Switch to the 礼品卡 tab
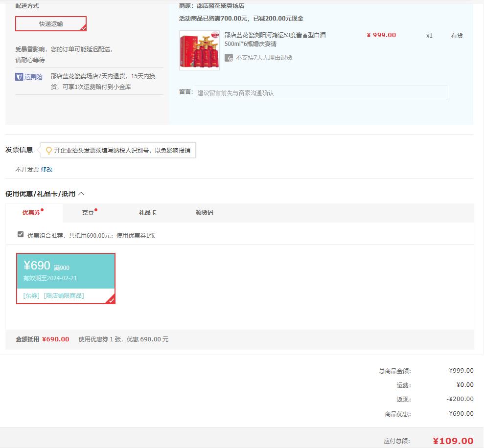The image size is (484, 448). pos(147,213)
